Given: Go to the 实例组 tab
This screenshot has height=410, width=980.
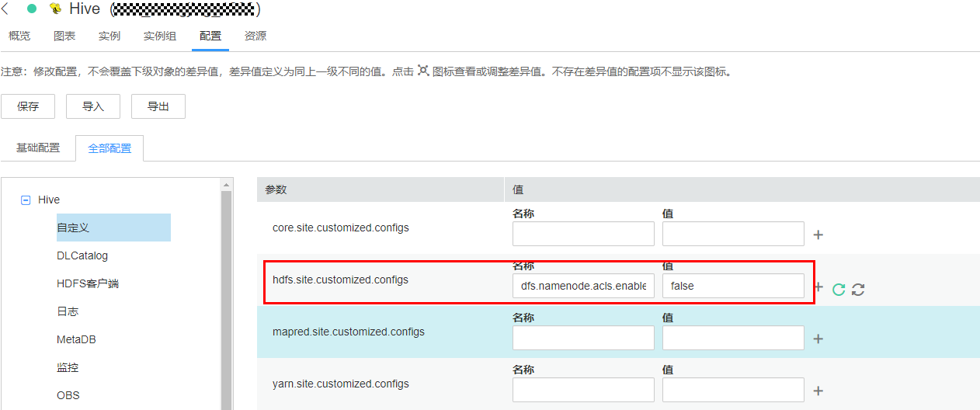Looking at the screenshot, I should (160, 36).
